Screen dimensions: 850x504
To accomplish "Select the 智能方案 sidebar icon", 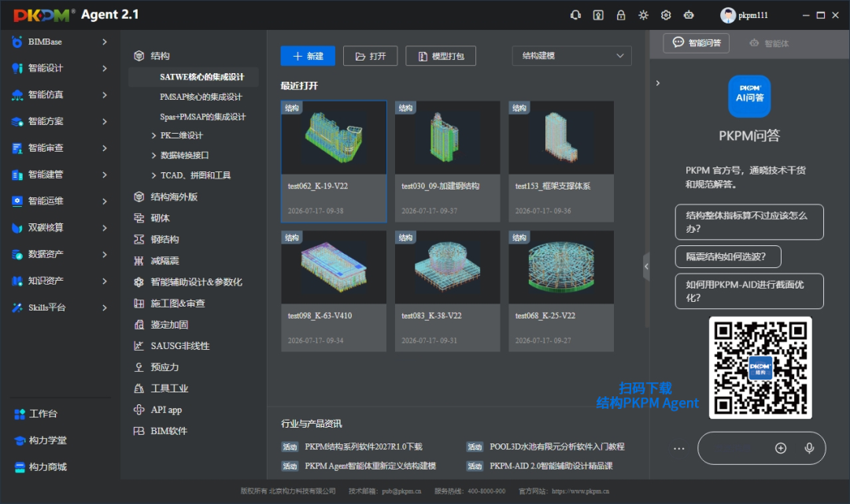I will point(17,121).
